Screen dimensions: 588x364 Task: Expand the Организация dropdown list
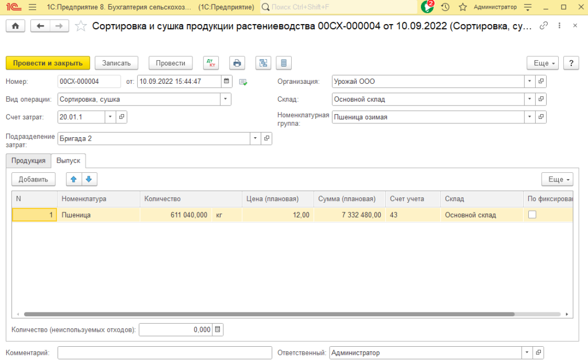click(529, 82)
